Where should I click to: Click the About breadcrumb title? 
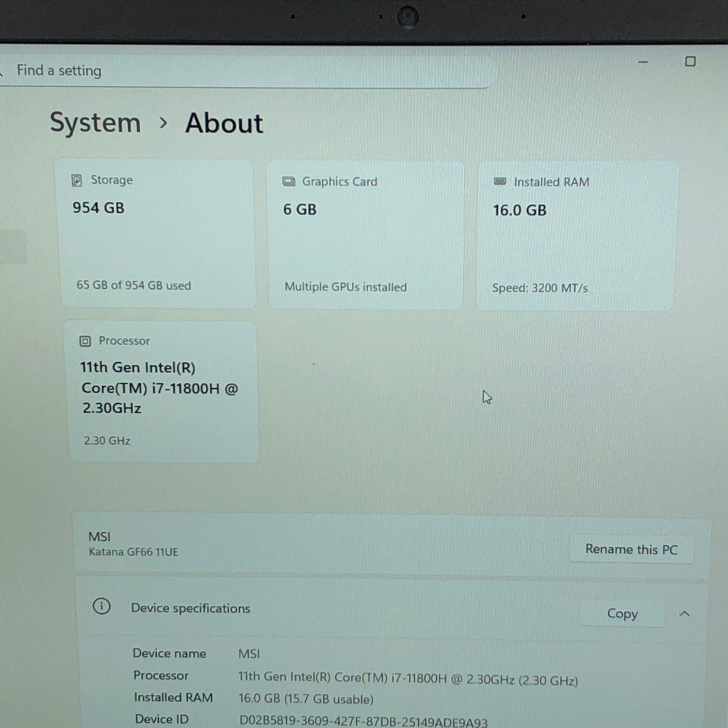click(224, 123)
